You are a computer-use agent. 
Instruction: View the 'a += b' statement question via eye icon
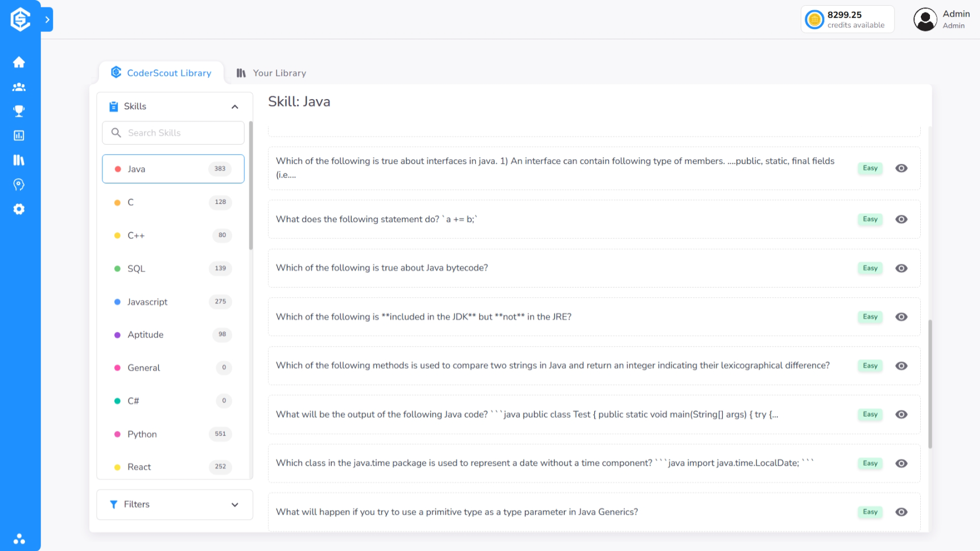901,219
